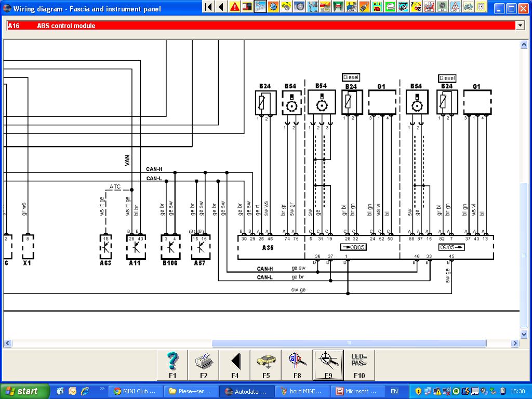Click the red warning triangle toolbar icon
This screenshot has width=532, height=399.
(235, 7)
